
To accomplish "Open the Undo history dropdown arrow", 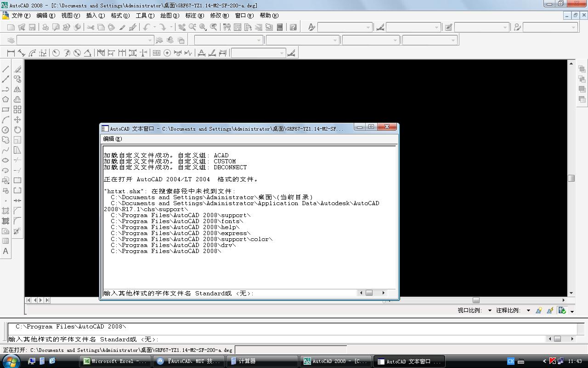I will click(x=154, y=28).
